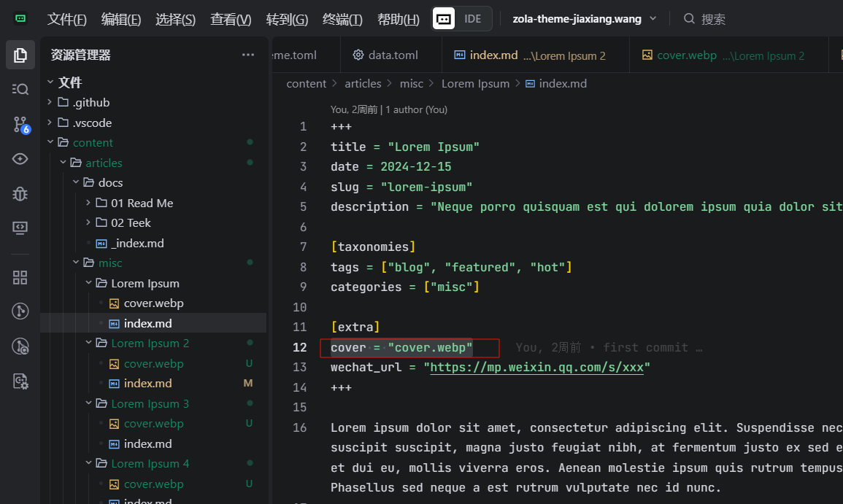Click the line 12 blame annotation first commit
The height and width of the screenshot is (504, 843).
609,347
